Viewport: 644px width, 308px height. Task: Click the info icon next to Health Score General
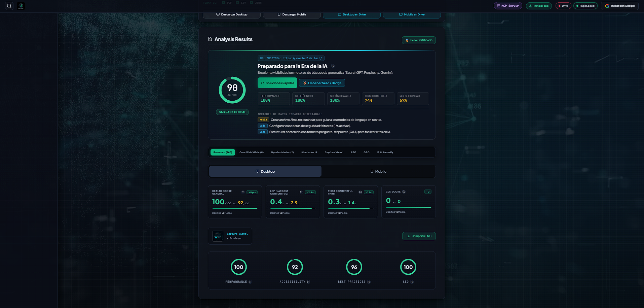coord(243,192)
